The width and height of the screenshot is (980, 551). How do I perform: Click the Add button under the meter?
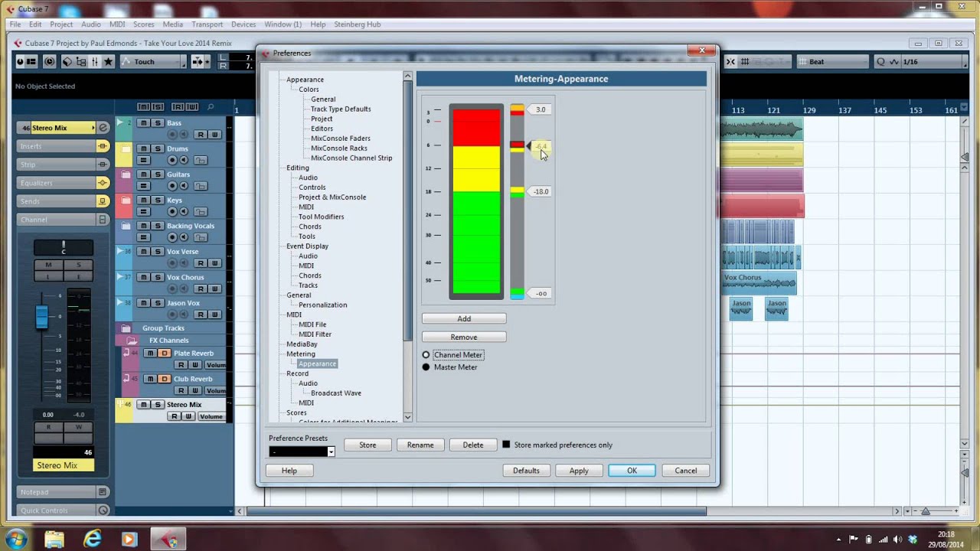(x=464, y=318)
